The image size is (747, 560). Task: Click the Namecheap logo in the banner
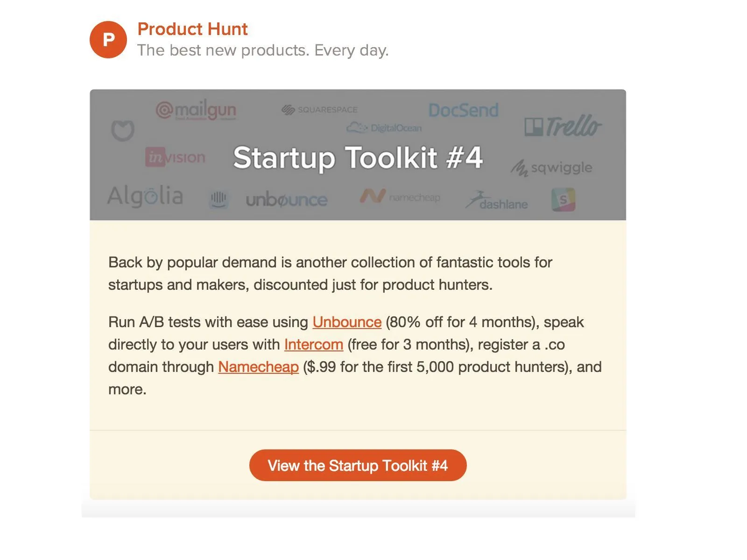tap(402, 196)
